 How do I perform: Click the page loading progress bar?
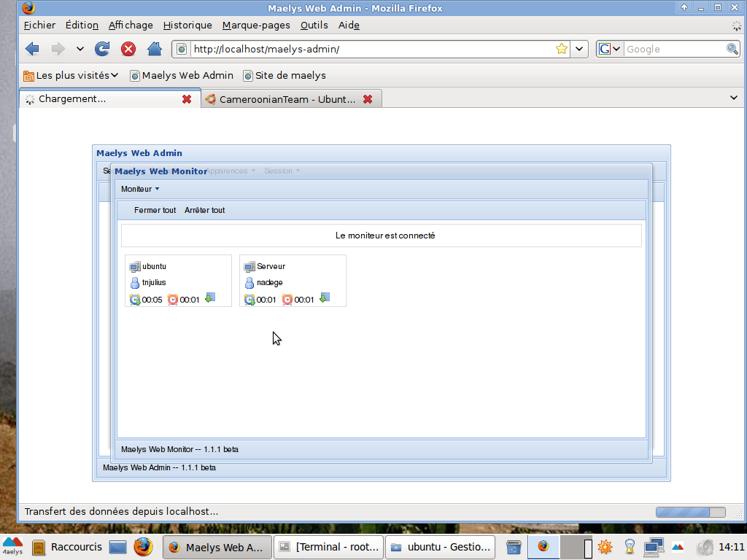click(x=690, y=512)
